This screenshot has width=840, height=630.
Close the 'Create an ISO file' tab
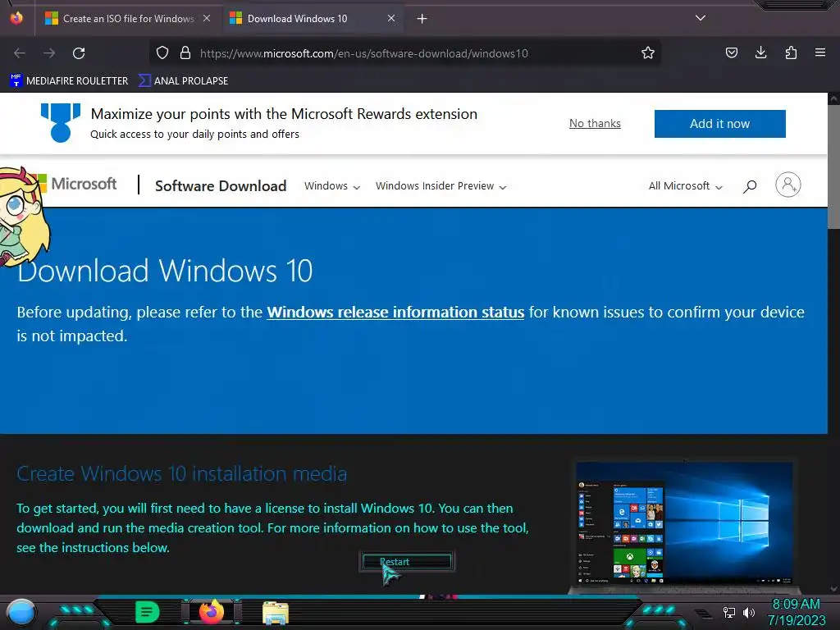tap(207, 18)
